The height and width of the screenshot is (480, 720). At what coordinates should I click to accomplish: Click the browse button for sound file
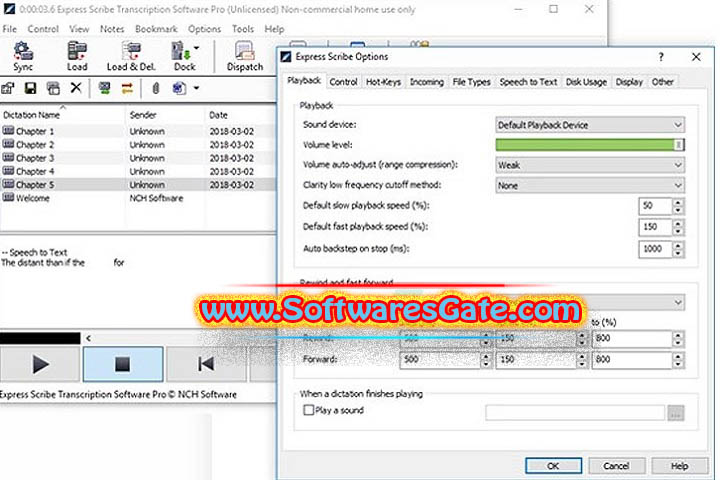(675, 413)
